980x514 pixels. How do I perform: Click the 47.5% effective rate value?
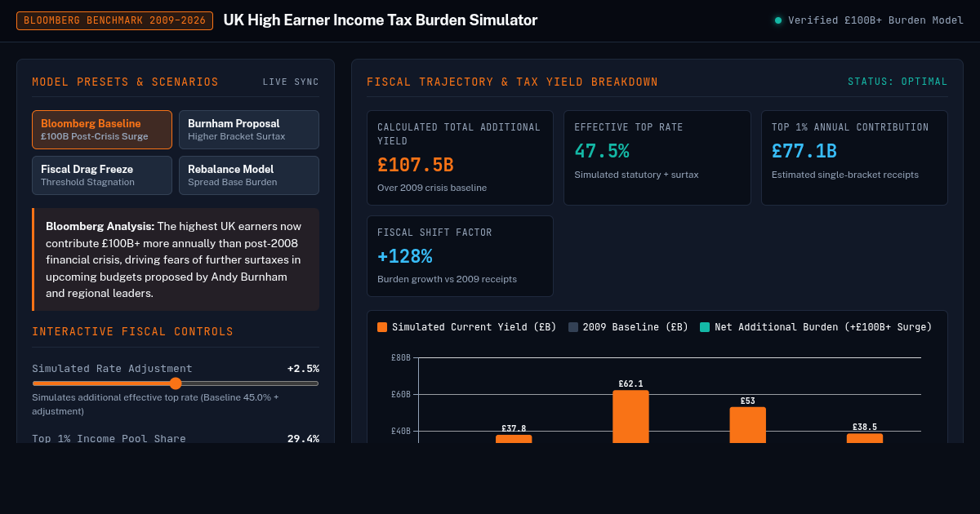pyautogui.click(x=602, y=152)
